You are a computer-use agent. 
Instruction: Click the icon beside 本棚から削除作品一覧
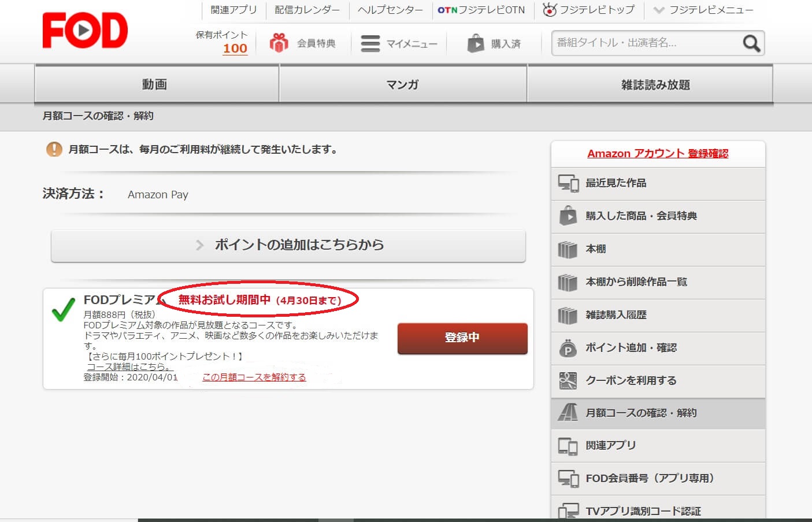click(x=568, y=282)
